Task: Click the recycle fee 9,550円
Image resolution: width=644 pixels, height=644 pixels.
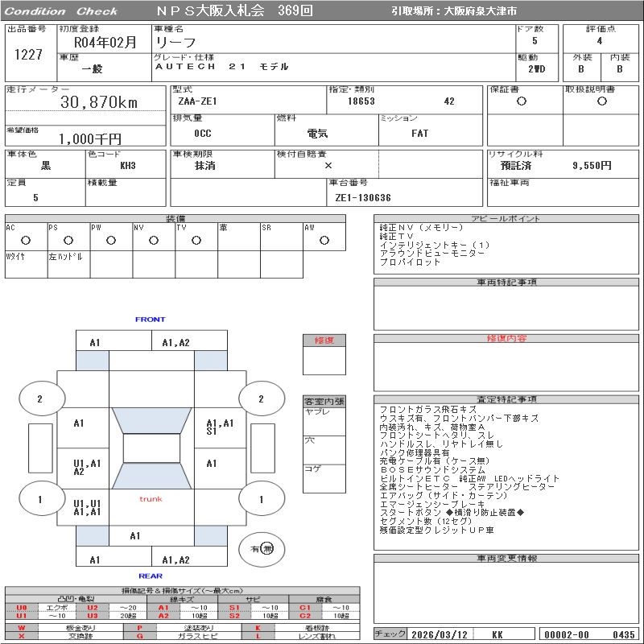Action: (592, 166)
